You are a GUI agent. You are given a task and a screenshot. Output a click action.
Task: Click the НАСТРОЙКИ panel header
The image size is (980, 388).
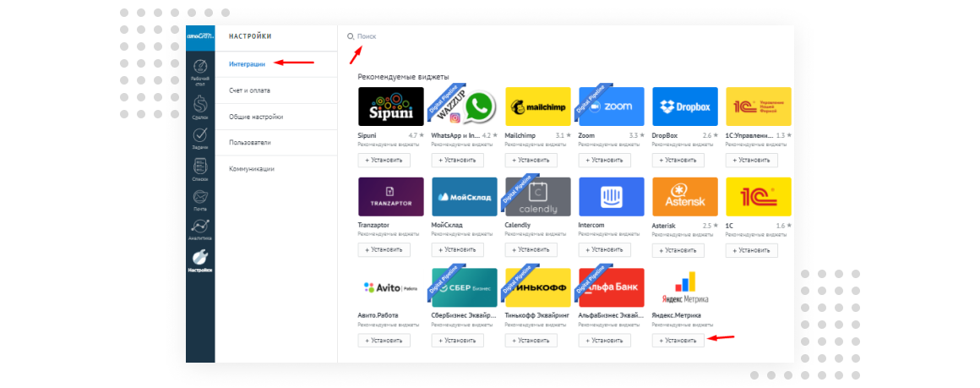point(250,37)
